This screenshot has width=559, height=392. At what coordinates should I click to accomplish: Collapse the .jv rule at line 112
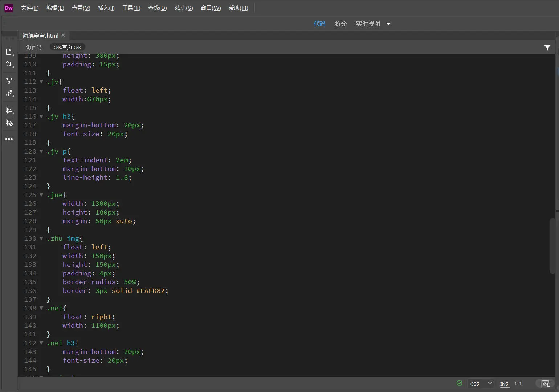click(41, 82)
